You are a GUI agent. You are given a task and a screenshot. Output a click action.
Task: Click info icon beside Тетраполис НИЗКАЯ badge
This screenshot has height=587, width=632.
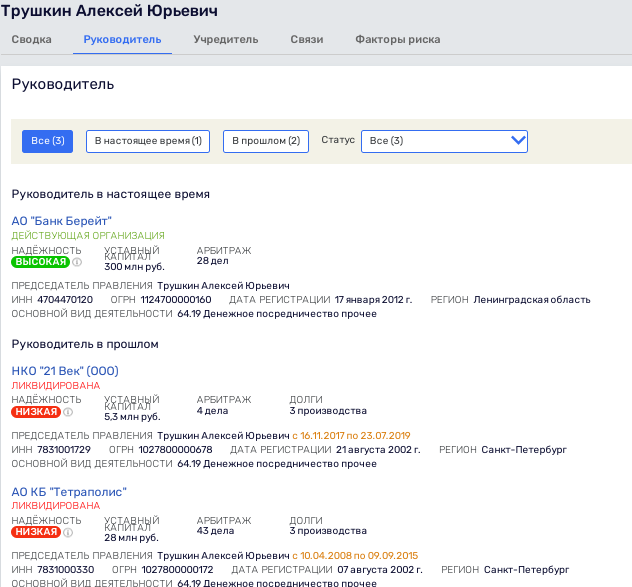pos(68,532)
